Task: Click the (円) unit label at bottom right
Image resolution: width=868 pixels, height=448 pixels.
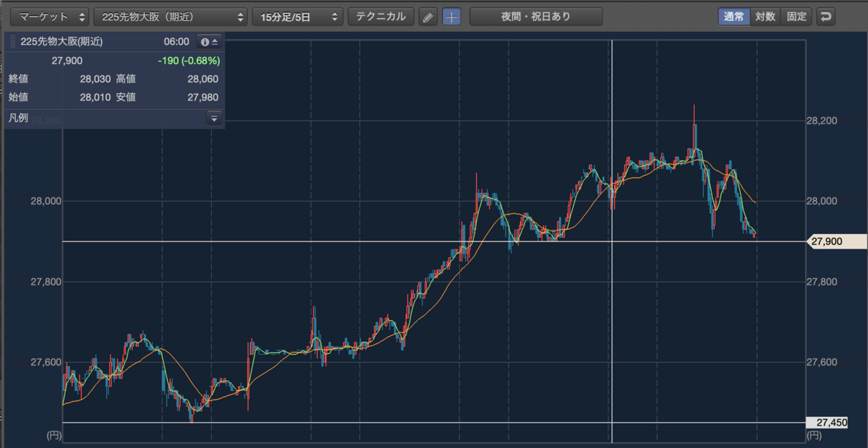Action: (813, 435)
